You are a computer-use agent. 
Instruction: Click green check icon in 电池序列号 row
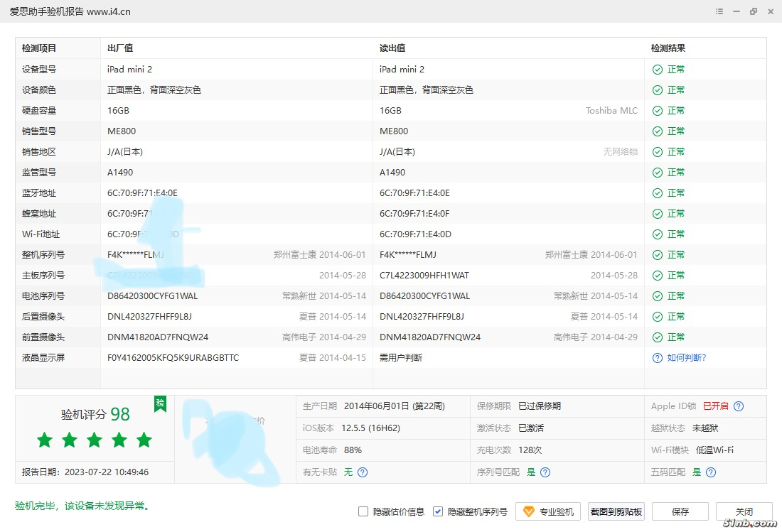(658, 296)
